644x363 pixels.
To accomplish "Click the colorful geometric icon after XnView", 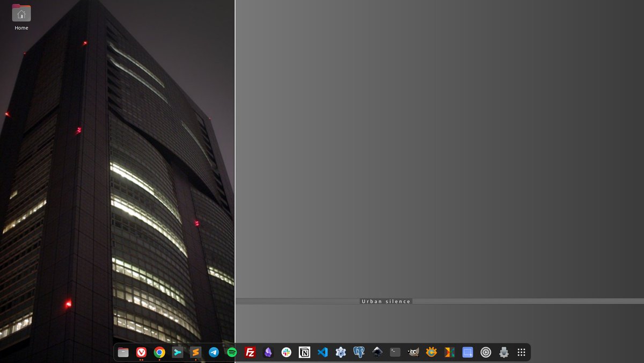I will 450,352.
